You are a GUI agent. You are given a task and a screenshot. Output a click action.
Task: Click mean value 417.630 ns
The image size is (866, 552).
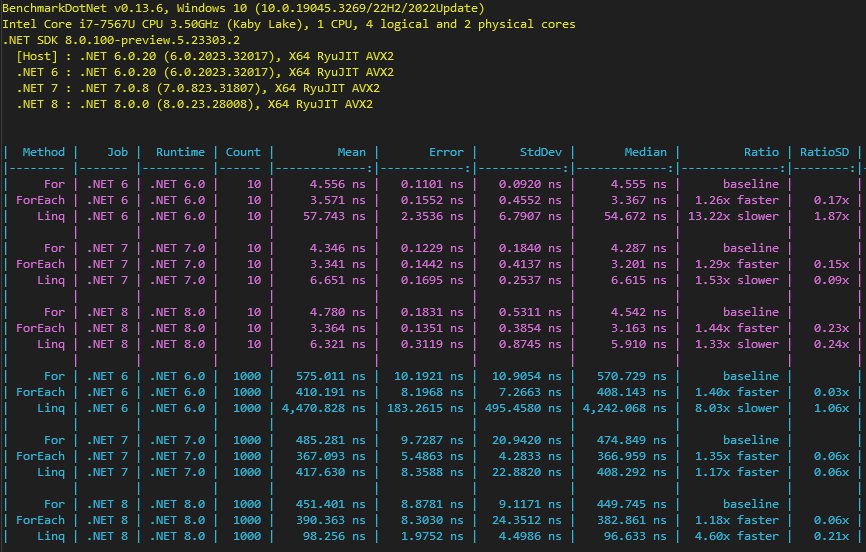330,472
